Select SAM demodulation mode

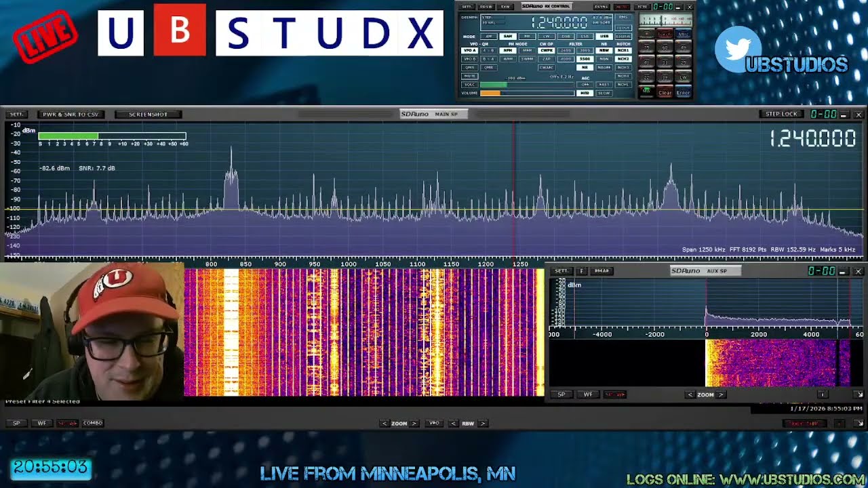coord(508,36)
